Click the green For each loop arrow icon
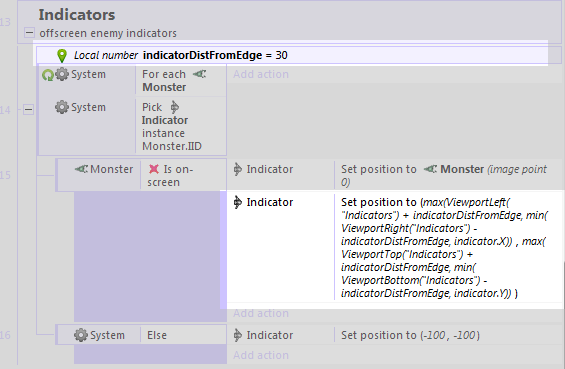The width and height of the screenshot is (565, 369). point(48,75)
